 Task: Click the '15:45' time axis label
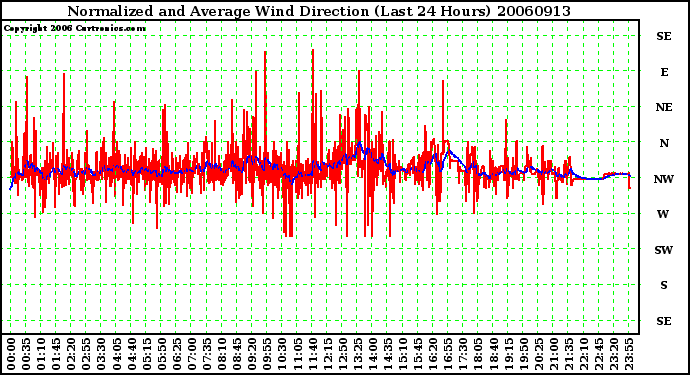[418, 354]
